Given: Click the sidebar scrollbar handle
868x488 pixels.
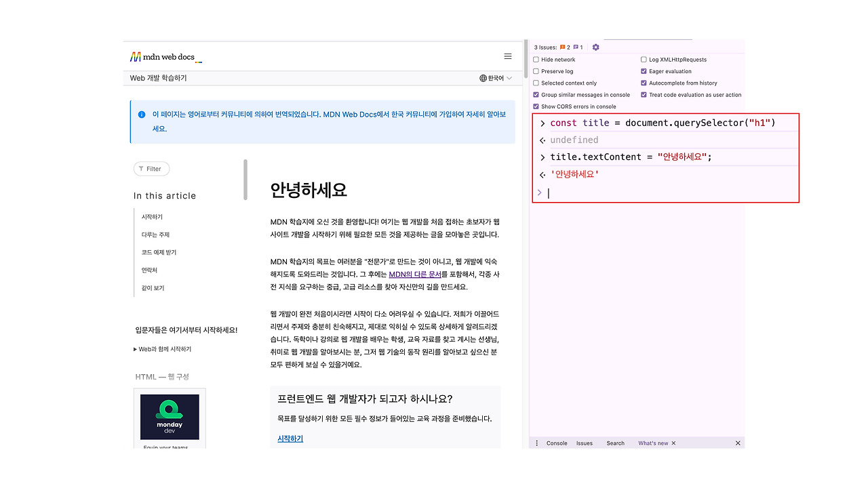Looking at the screenshot, I should pos(245,180).
